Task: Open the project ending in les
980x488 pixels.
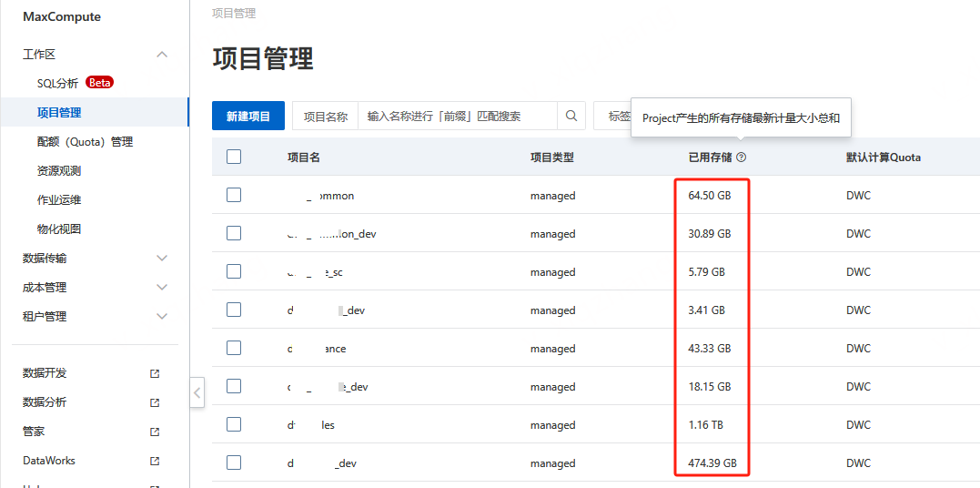Action: tap(311, 425)
